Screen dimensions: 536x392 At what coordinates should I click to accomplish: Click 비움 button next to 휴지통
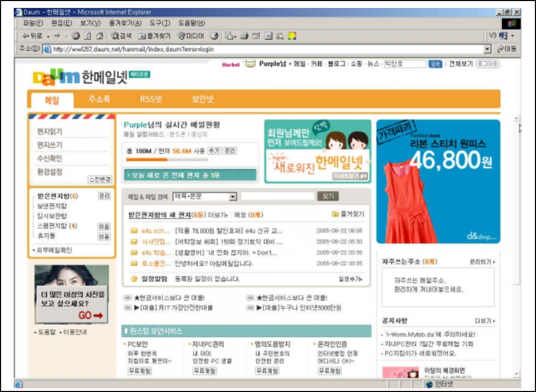tap(104, 236)
